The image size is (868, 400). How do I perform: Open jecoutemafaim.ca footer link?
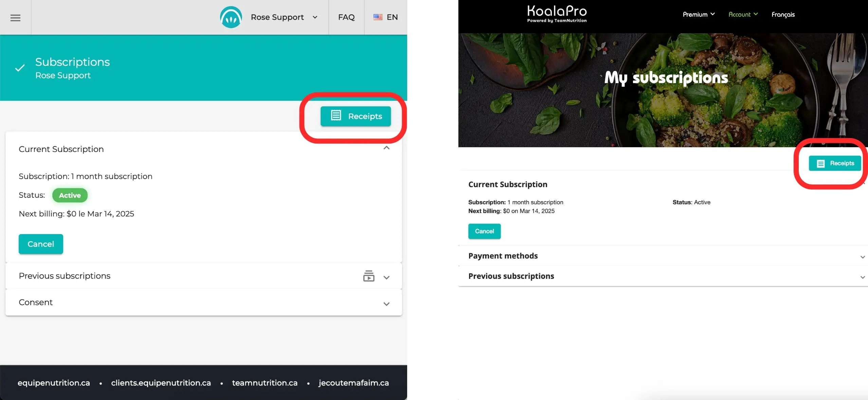click(354, 383)
